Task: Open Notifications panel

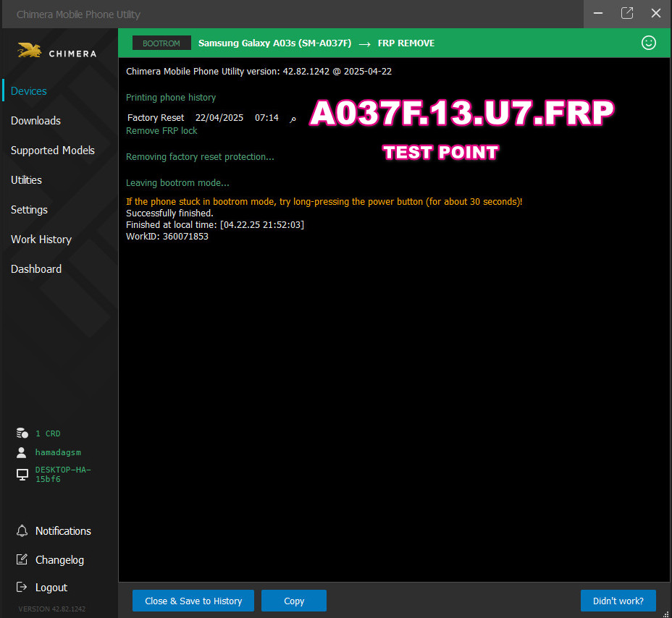Action: [63, 531]
